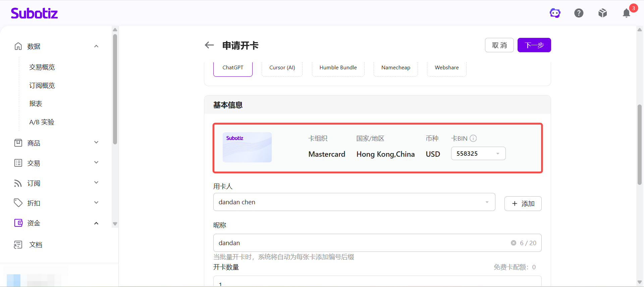Clear the 昵称 field with the x icon
The width and height of the screenshot is (644, 287).
514,243
